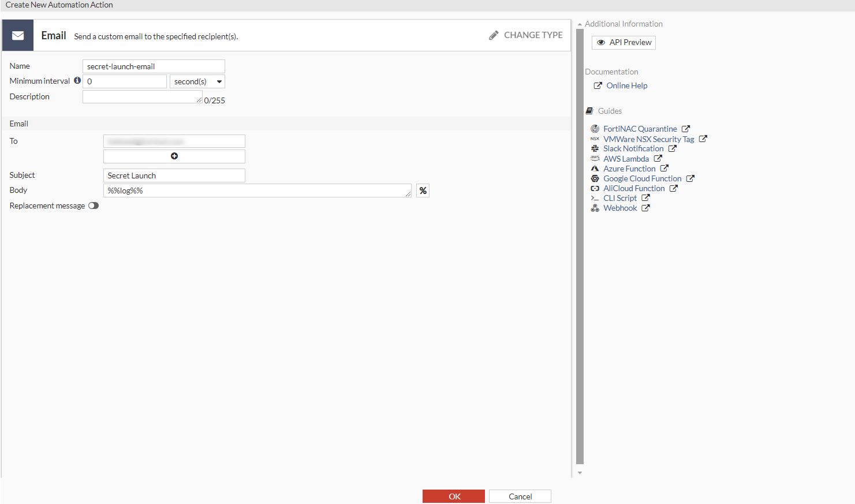Click the FortiNAC Quarantine guide icon
The image size is (855, 504).
click(x=595, y=129)
